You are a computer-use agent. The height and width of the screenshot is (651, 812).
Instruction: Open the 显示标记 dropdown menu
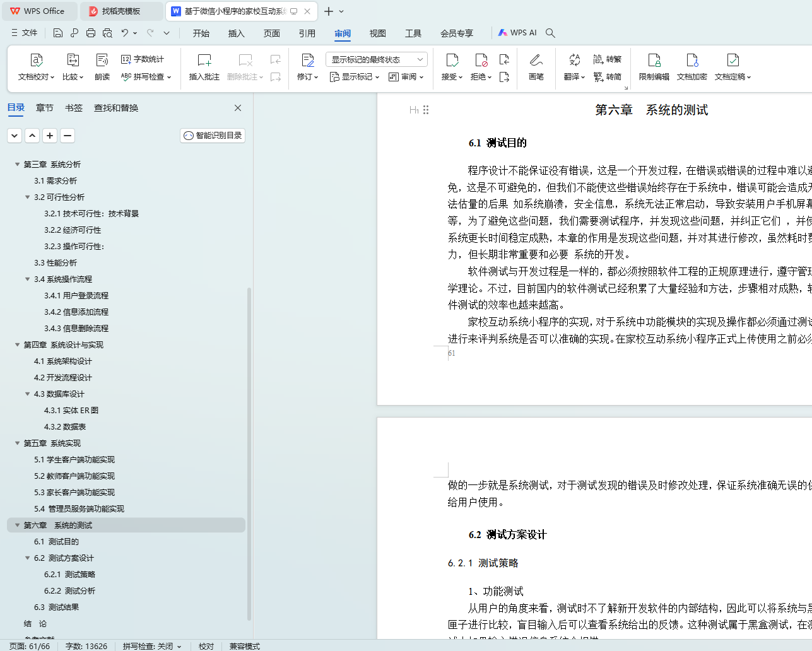355,77
